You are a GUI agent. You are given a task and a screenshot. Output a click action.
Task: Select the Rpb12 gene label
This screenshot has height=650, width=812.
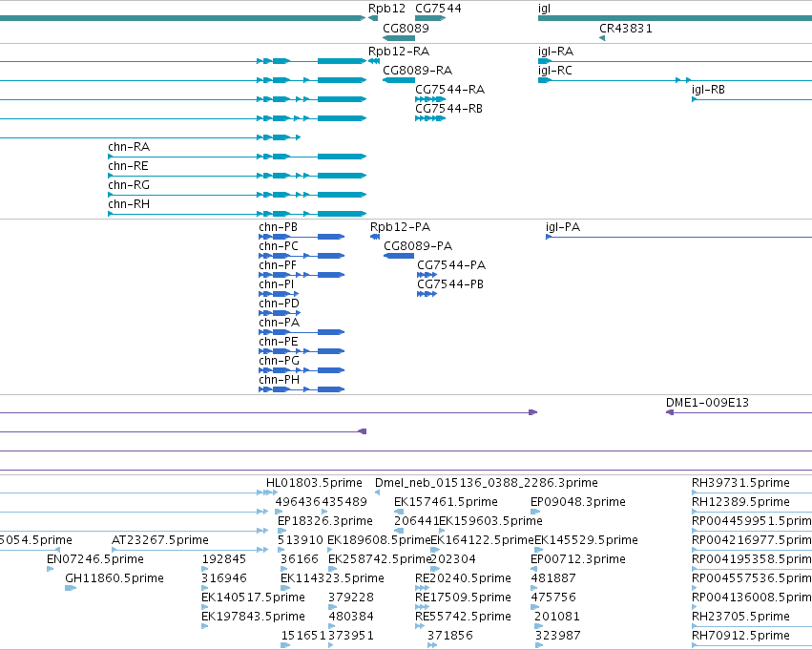386,9
